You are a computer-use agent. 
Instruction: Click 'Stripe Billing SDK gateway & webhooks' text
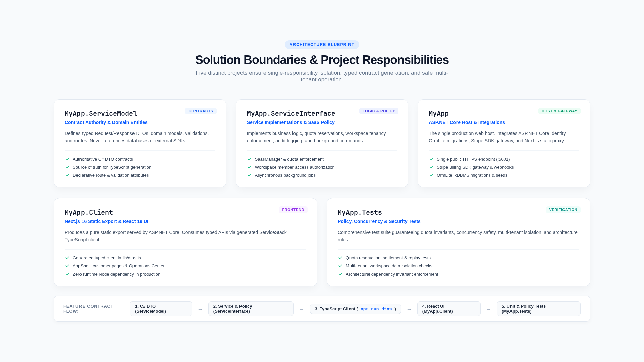(475, 167)
